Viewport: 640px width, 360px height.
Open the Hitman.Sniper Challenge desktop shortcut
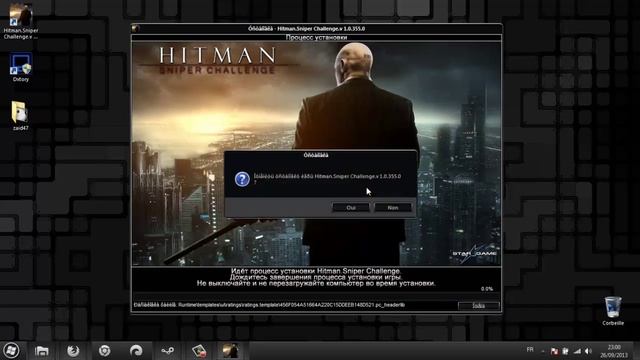click(20, 21)
